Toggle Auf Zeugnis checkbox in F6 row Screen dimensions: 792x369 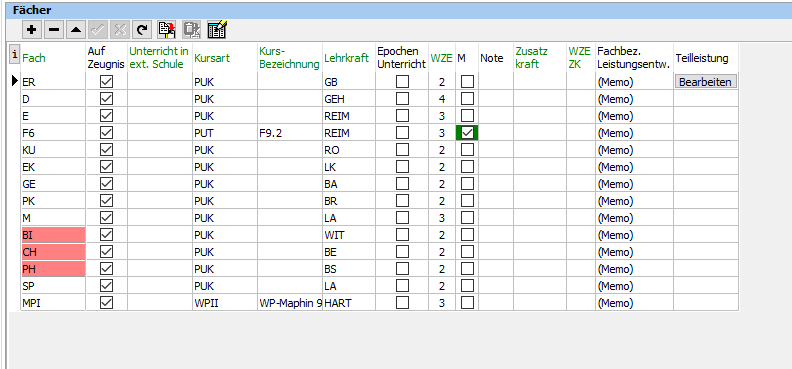[106, 133]
